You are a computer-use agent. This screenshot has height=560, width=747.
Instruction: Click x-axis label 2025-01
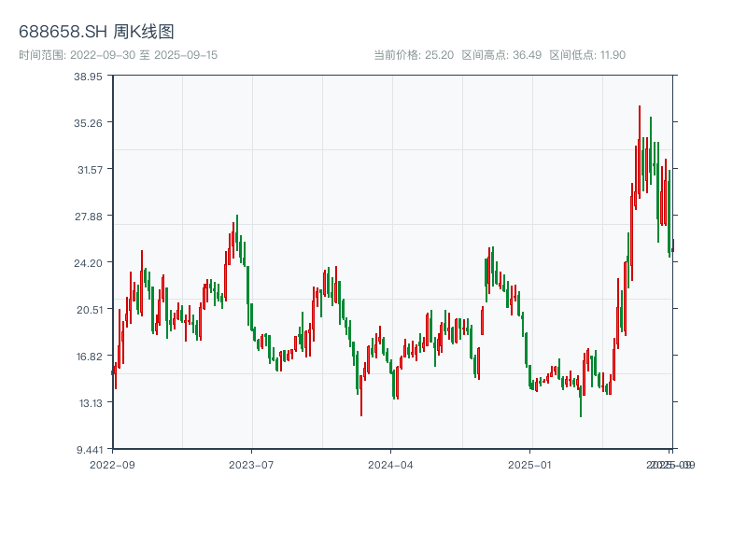529,465
